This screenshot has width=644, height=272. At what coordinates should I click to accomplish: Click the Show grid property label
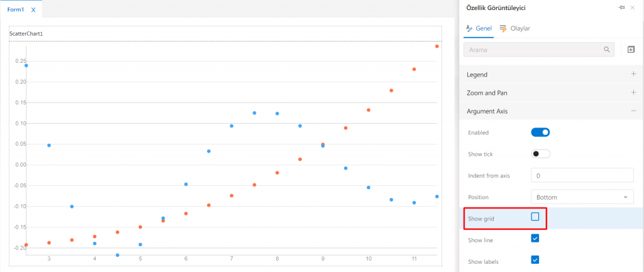481,219
